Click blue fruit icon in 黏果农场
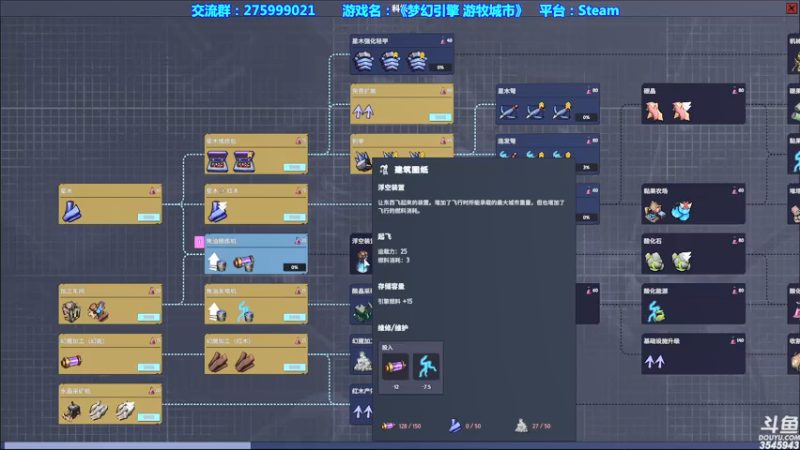The height and width of the screenshot is (450, 800). (x=682, y=211)
